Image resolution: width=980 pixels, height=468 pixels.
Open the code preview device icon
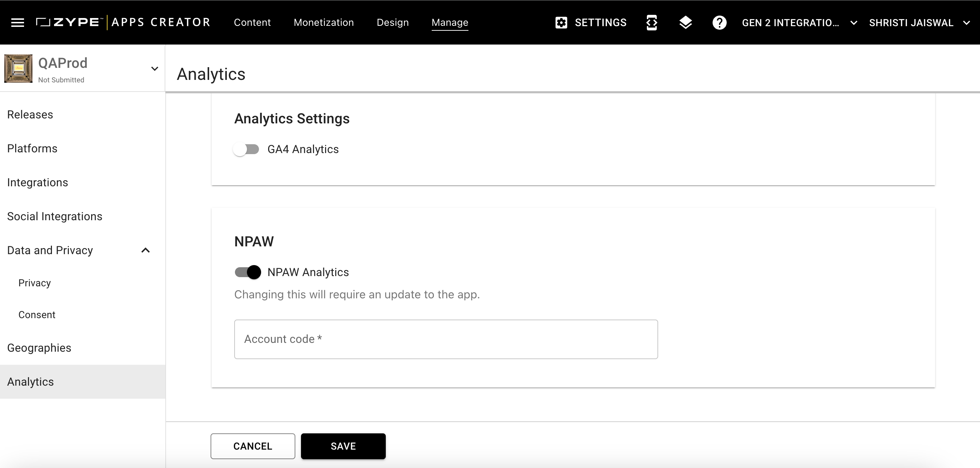click(652, 23)
